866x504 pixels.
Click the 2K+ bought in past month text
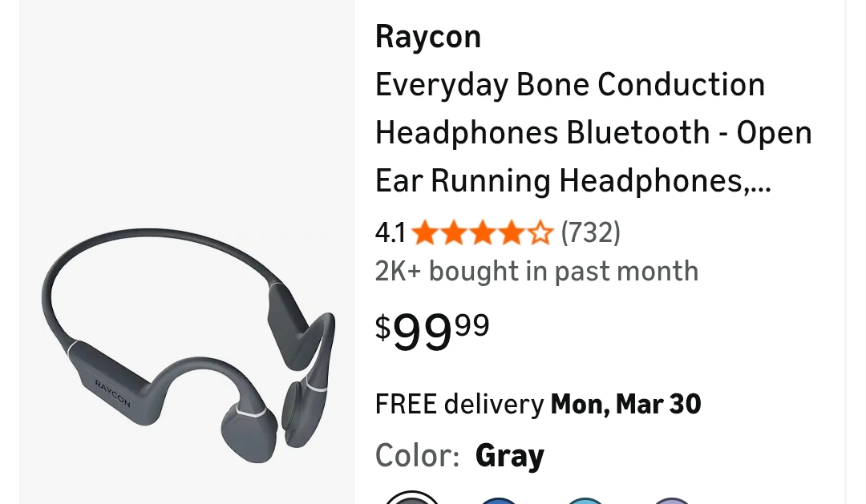pyautogui.click(x=536, y=271)
